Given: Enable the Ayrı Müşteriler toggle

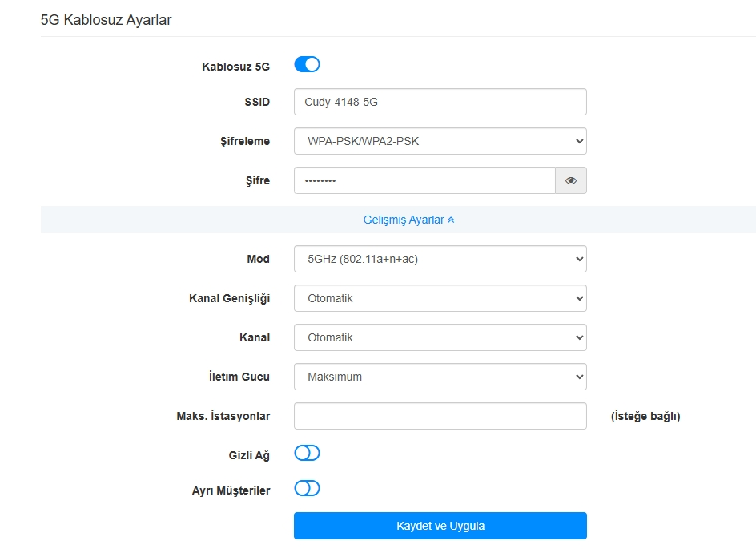Looking at the screenshot, I should pos(308,488).
